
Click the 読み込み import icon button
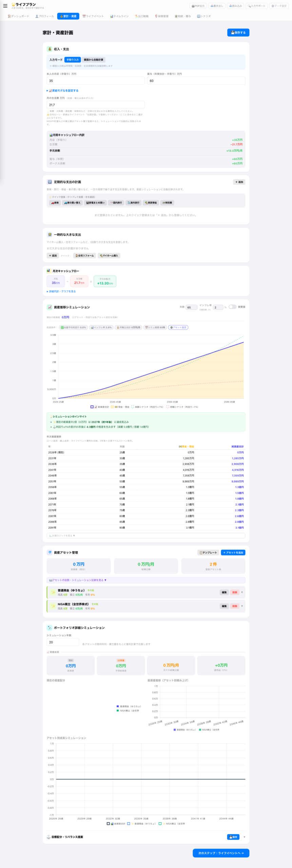235,6
